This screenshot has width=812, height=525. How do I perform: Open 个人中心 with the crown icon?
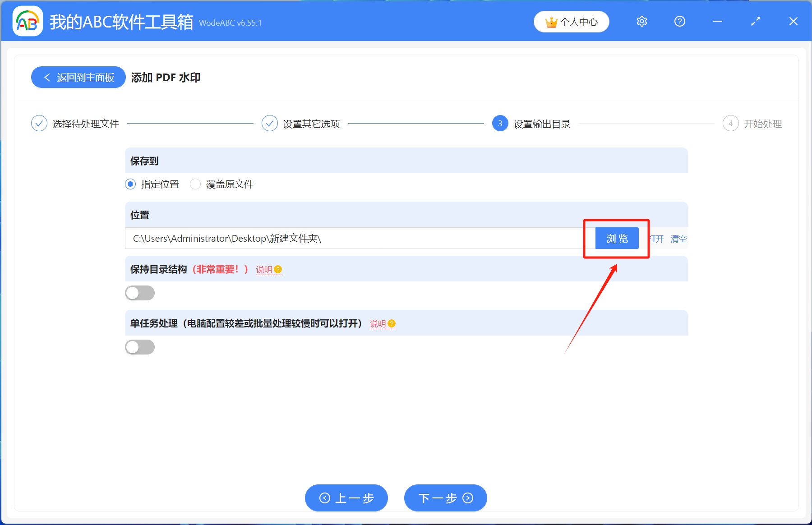(571, 21)
